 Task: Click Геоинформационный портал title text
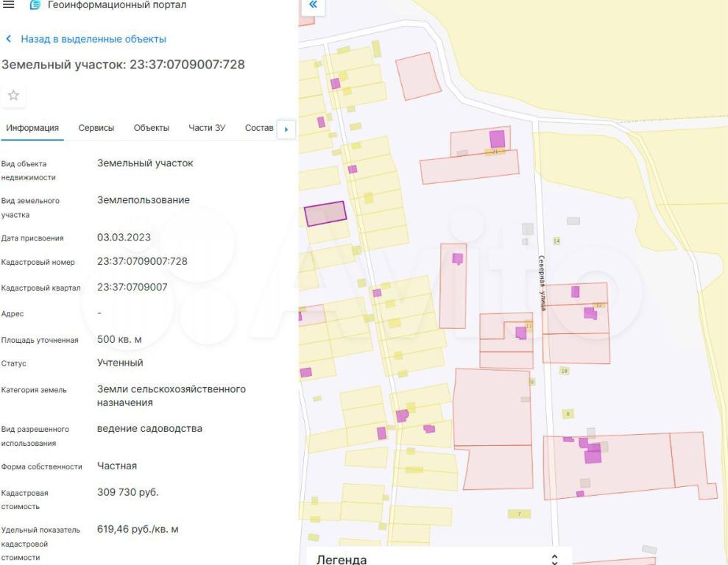117,5
